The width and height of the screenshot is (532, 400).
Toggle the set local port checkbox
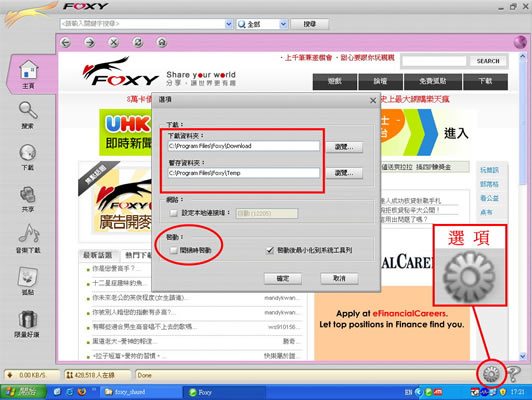coord(174,213)
